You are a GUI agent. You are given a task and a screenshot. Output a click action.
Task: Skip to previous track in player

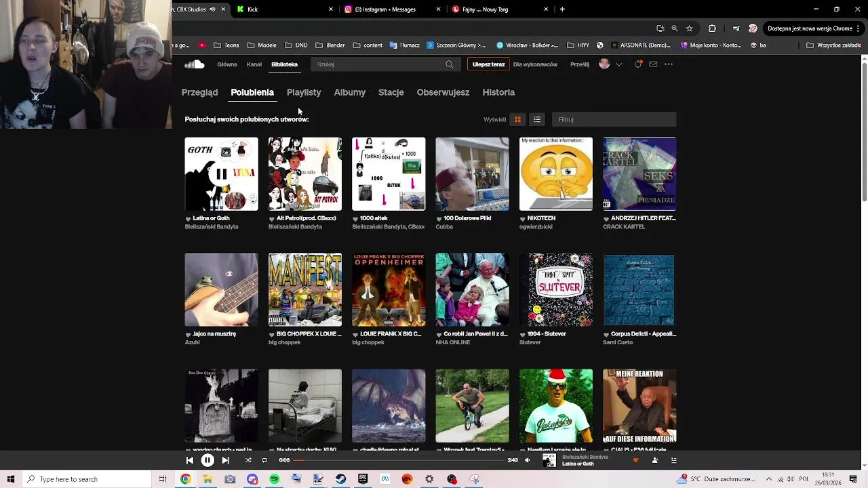point(190,460)
